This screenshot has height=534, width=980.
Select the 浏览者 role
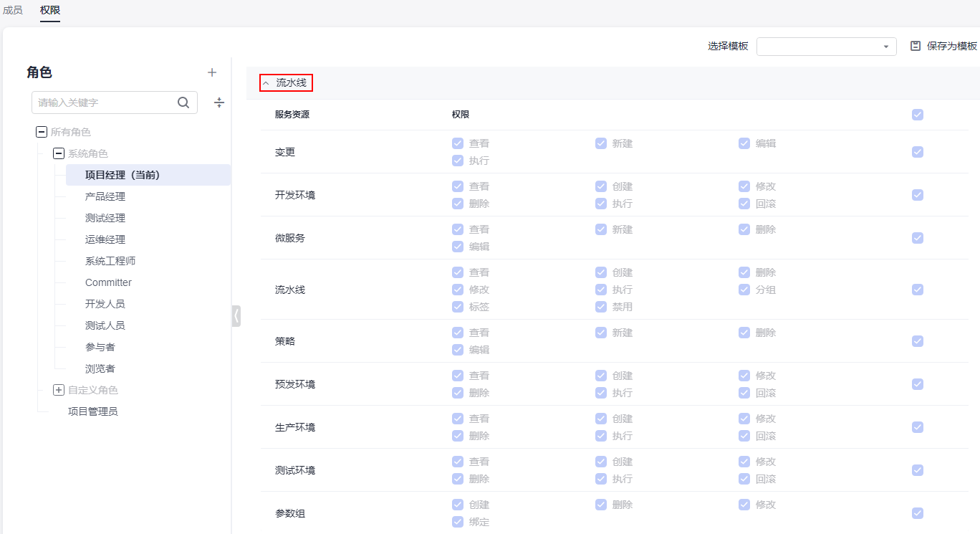(x=100, y=368)
